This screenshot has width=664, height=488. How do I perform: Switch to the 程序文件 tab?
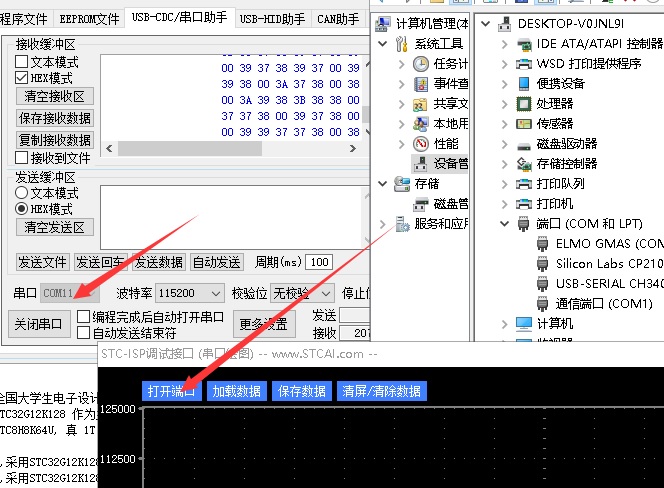24,19
